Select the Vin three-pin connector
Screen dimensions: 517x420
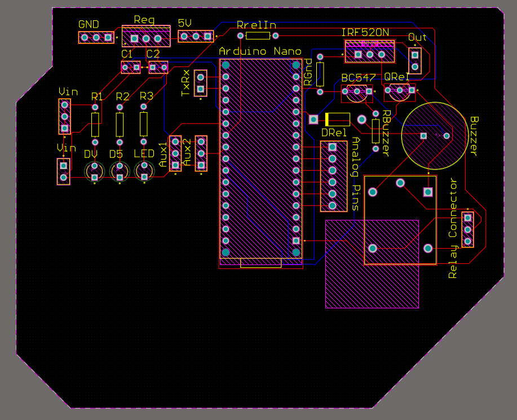[x=64, y=117]
